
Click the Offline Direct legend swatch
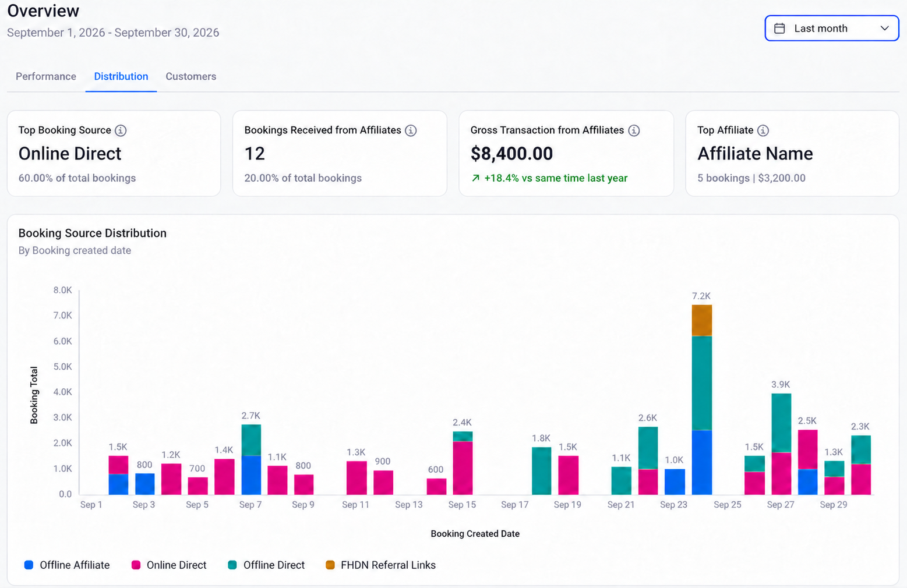tap(232, 565)
